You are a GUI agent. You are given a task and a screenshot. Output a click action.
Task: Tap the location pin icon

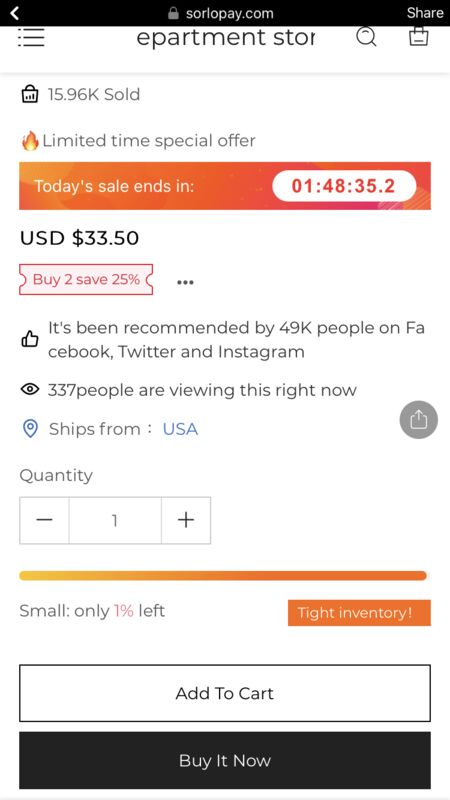31,429
